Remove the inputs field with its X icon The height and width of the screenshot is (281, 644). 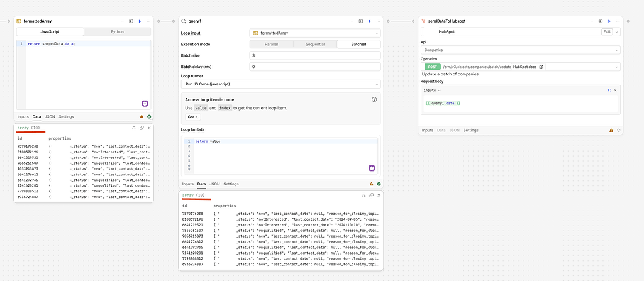[615, 90]
